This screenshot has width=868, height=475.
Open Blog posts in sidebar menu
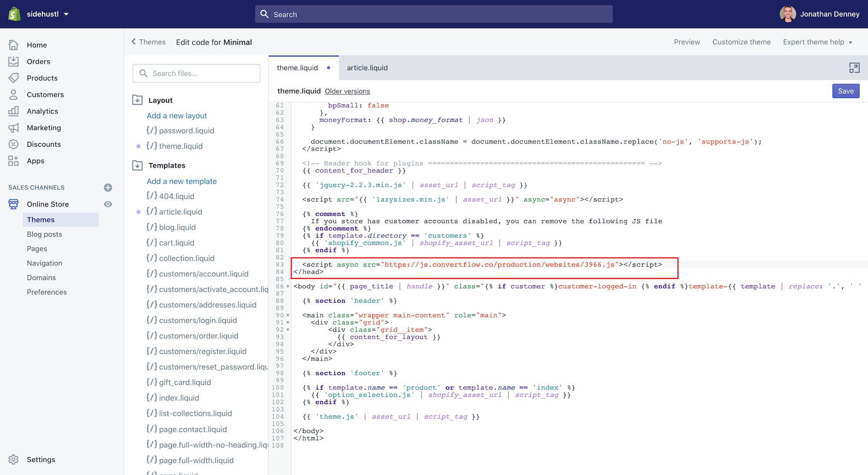(44, 234)
